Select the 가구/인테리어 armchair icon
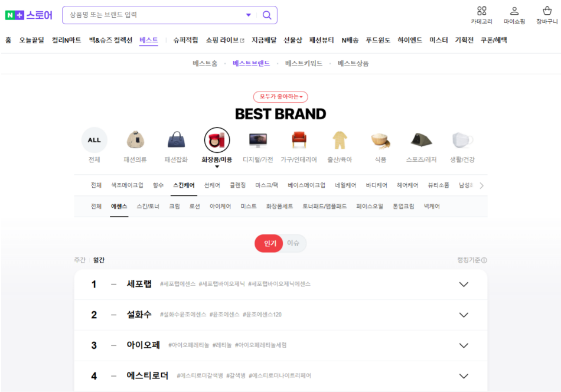This screenshot has width=561, height=392. pyautogui.click(x=299, y=140)
